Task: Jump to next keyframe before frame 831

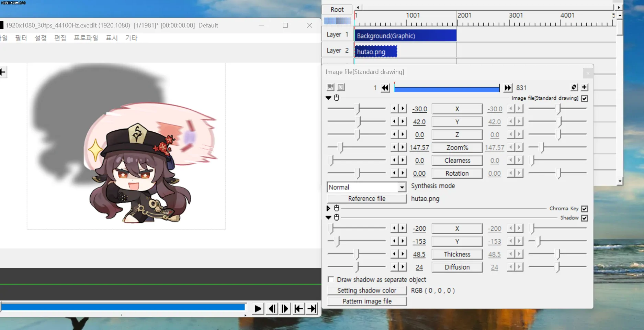Action: (508, 88)
